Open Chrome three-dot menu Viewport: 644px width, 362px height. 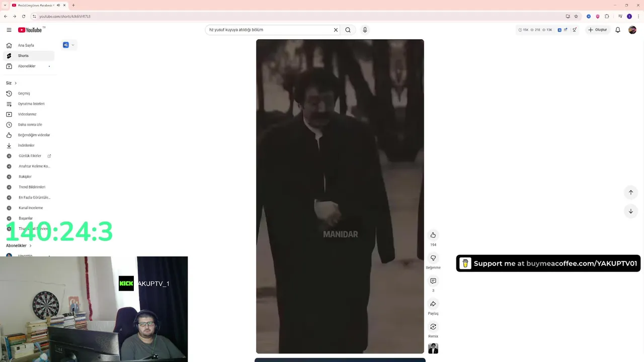[638, 16]
